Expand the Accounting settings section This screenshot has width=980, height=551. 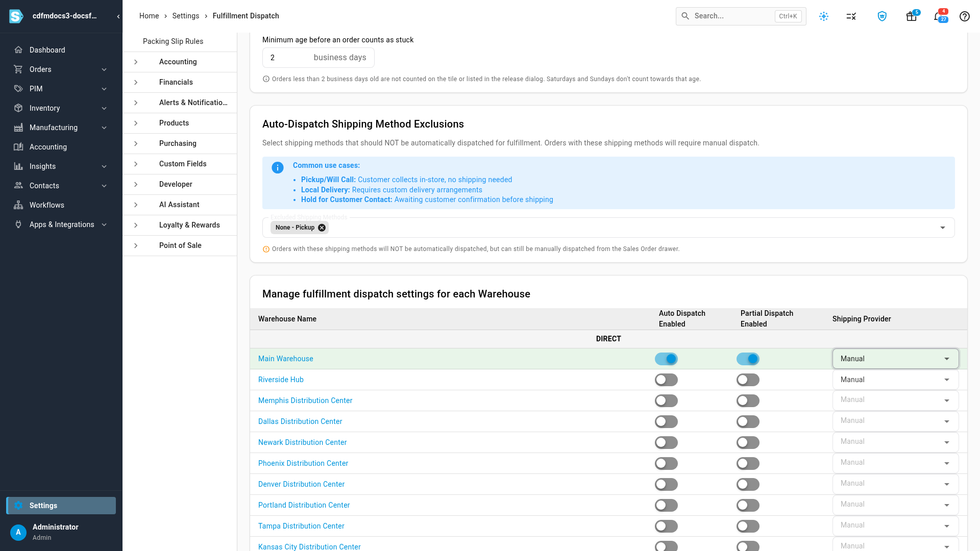click(136, 62)
